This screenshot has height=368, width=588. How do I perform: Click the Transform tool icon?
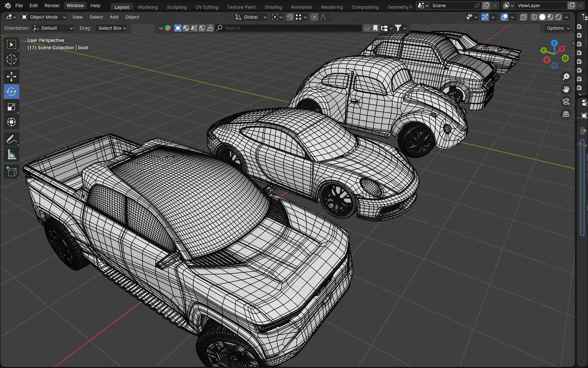coord(11,122)
